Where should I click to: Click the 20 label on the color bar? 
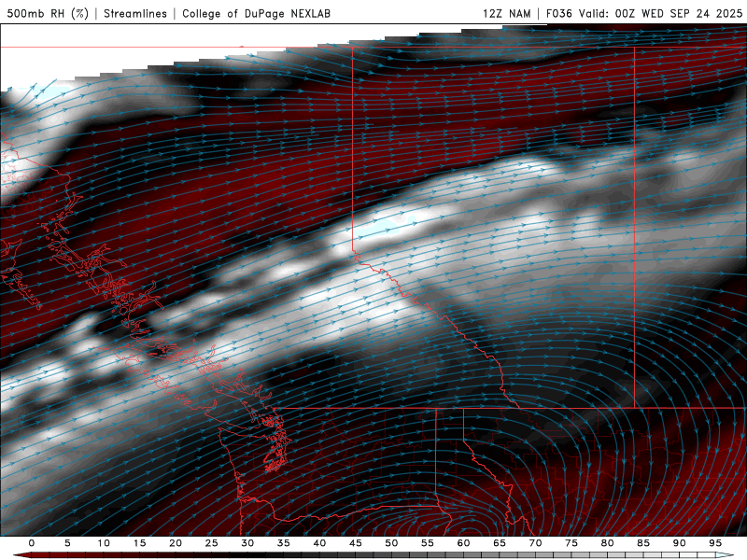(176, 543)
